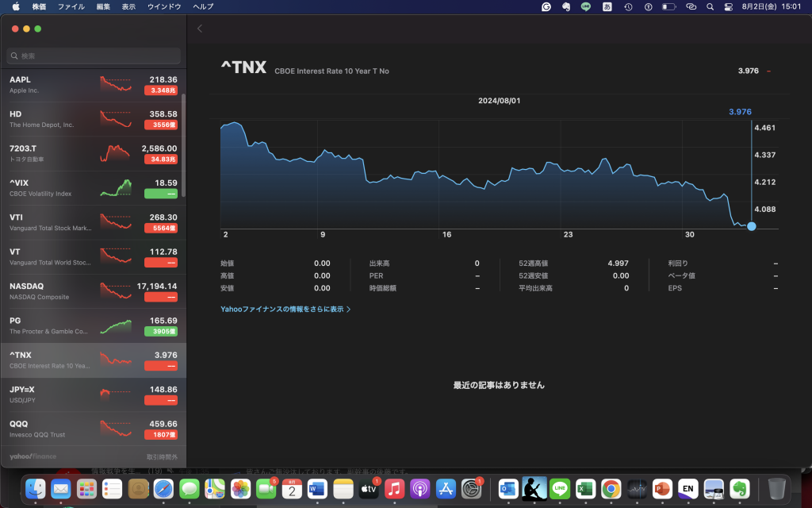The width and height of the screenshot is (812, 508).
Task: Open the App Store from the Dock
Action: (446, 488)
